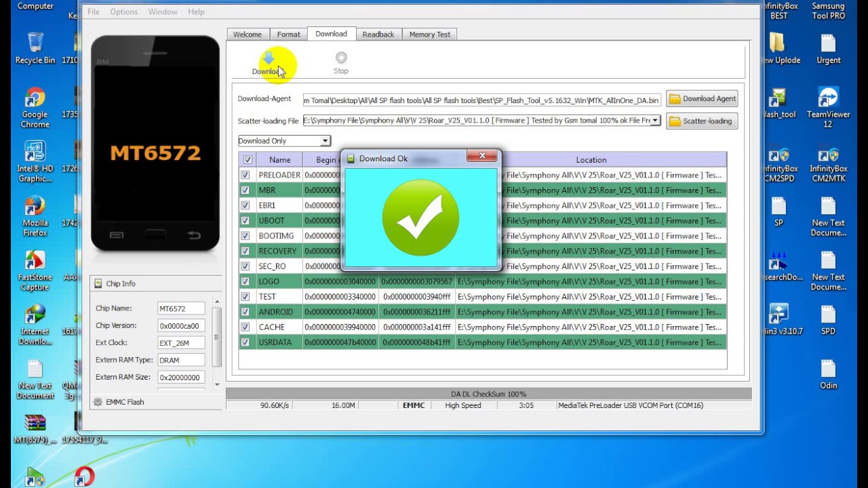Open the Help menu
The width and height of the screenshot is (868, 488).
pyautogui.click(x=196, y=12)
